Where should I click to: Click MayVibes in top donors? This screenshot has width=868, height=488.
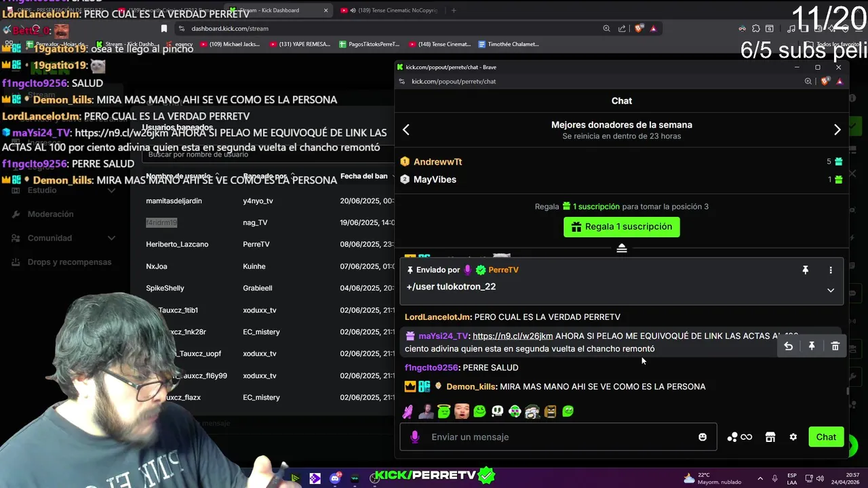(435, 180)
